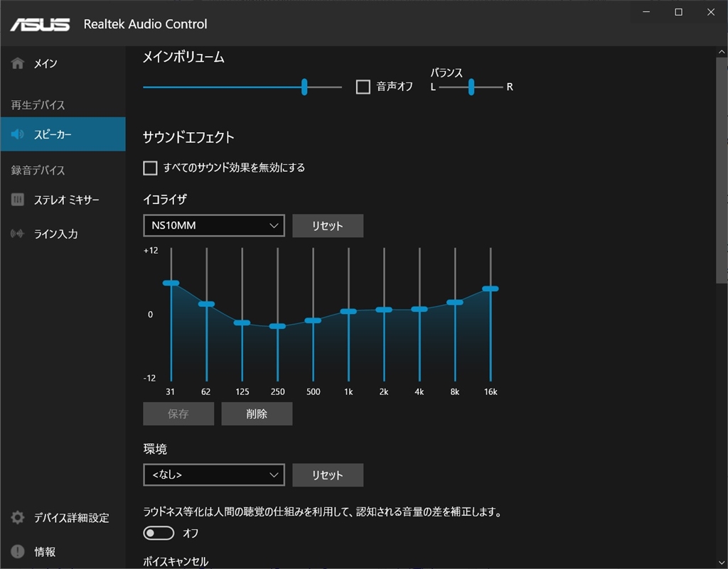Click the 62 Hz equalizer slider handle

pyautogui.click(x=207, y=304)
